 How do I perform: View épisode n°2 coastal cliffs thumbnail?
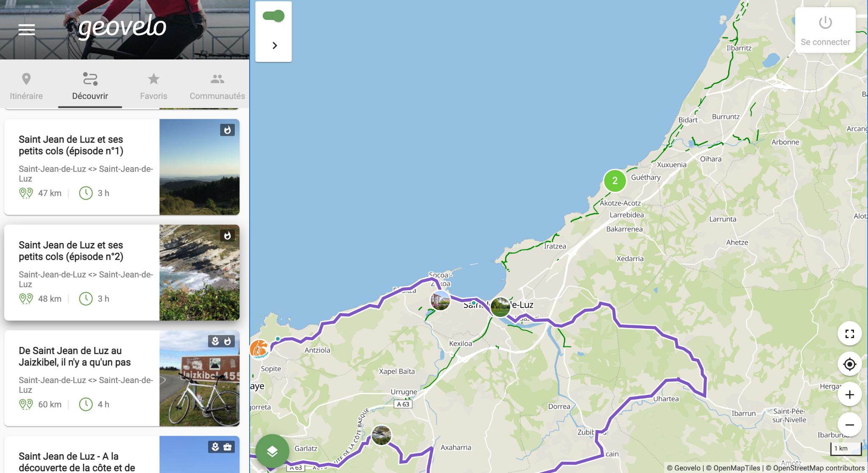pos(199,272)
